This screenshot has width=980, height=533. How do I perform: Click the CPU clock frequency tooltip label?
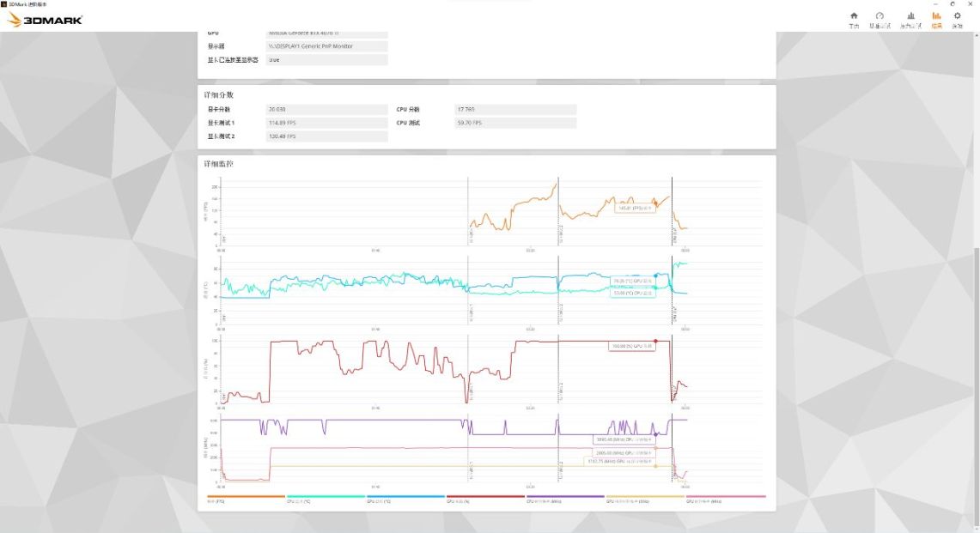coord(624,439)
